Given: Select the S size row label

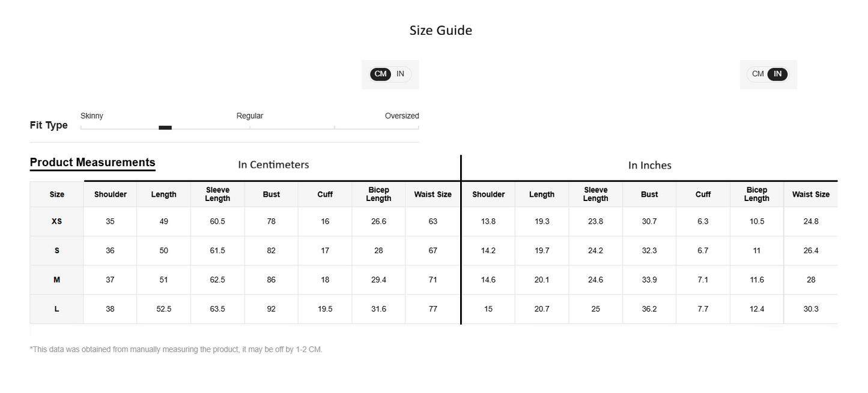Looking at the screenshot, I should coord(57,251).
